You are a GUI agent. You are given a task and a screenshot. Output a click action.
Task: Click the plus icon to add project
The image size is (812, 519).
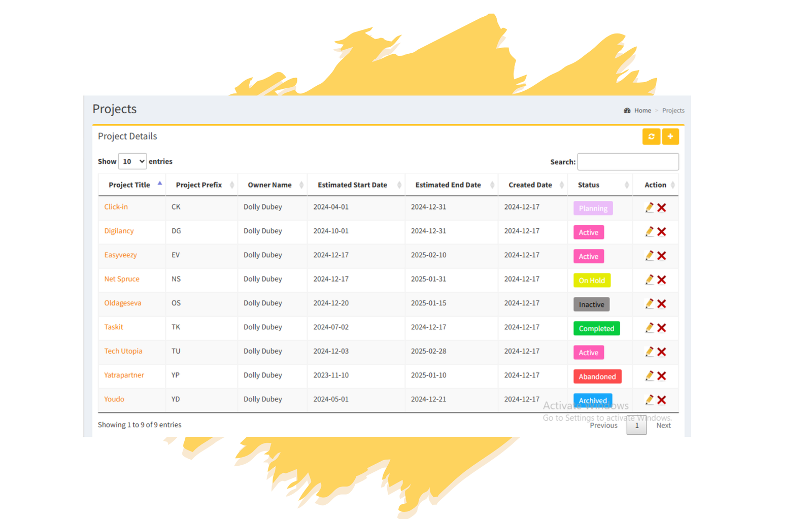click(670, 136)
